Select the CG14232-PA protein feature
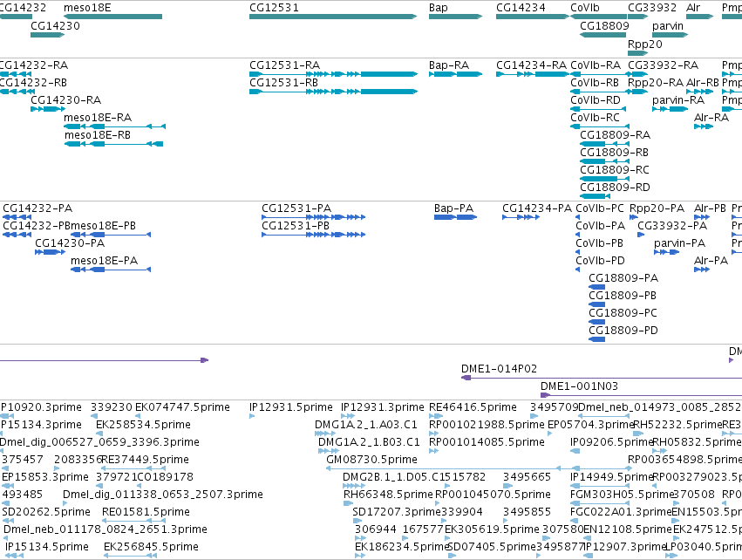Screen dimensions: 742x560 coord(17,217)
